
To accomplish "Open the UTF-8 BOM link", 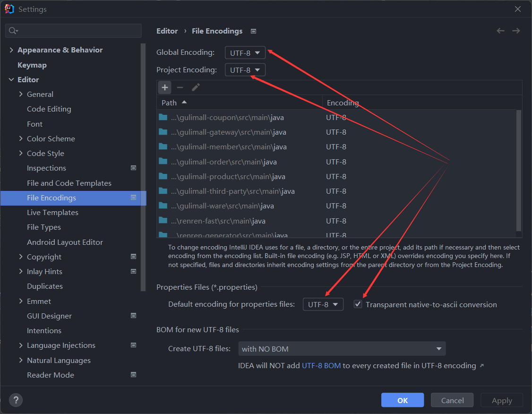I will (321, 365).
